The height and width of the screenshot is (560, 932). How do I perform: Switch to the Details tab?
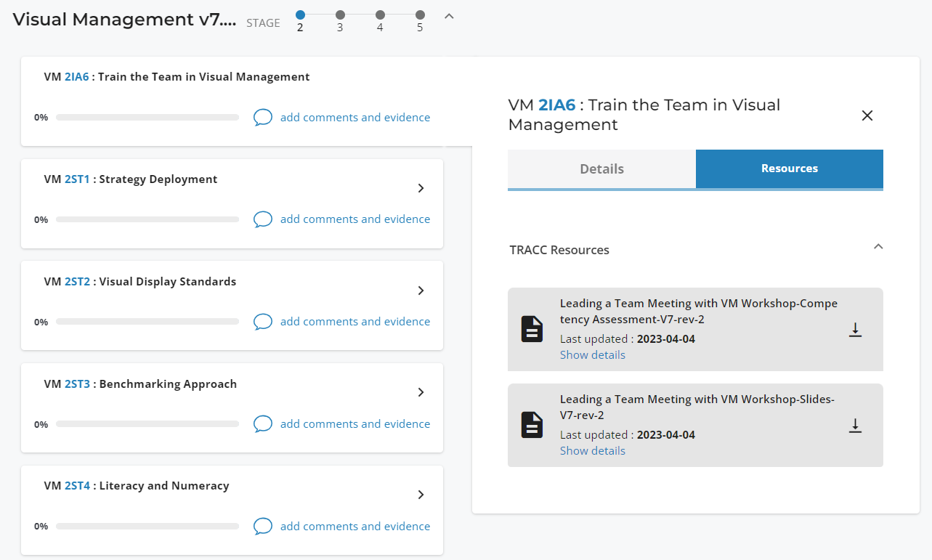(601, 169)
